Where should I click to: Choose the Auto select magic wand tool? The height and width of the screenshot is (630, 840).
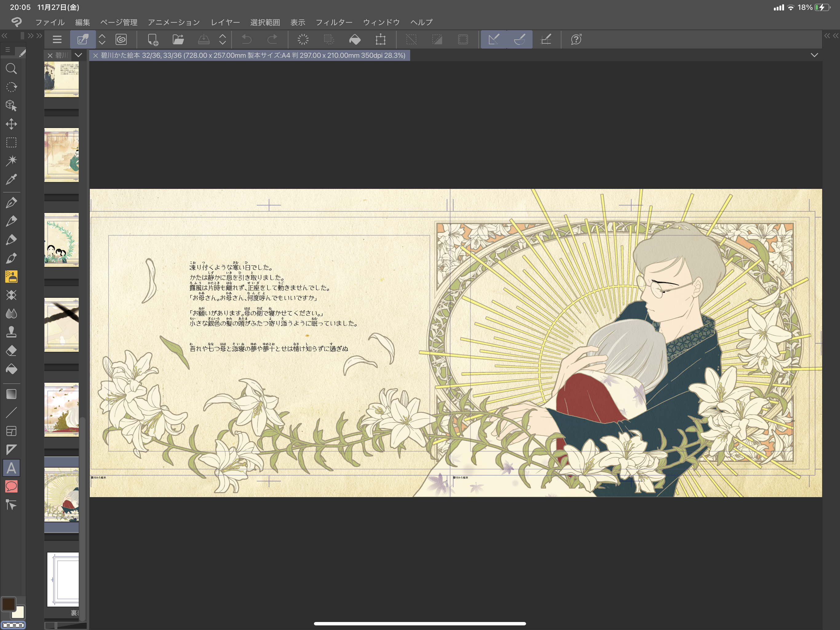point(11,161)
